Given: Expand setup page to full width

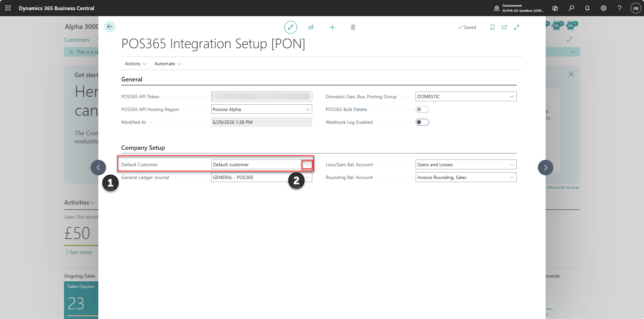Looking at the screenshot, I should pyautogui.click(x=517, y=27).
